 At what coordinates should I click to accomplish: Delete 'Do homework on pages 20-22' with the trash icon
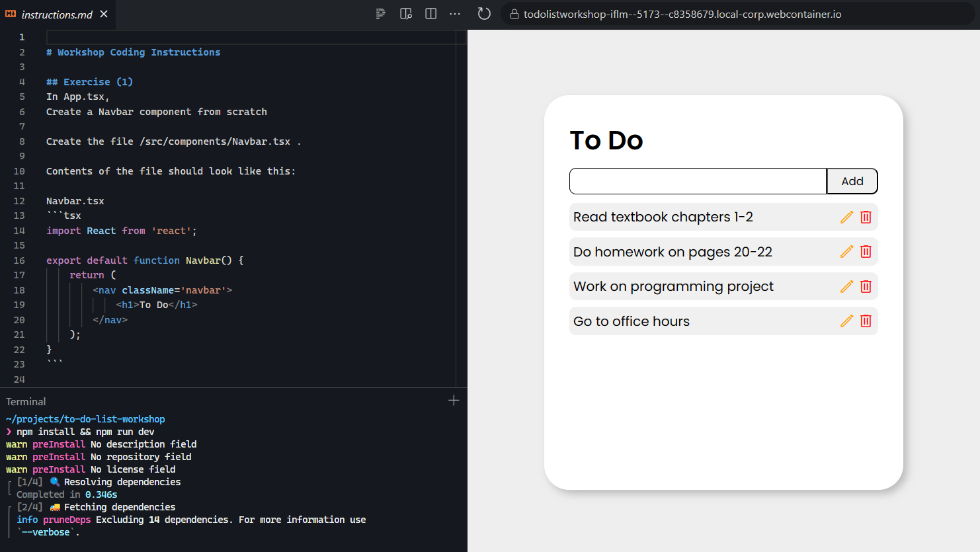click(866, 251)
